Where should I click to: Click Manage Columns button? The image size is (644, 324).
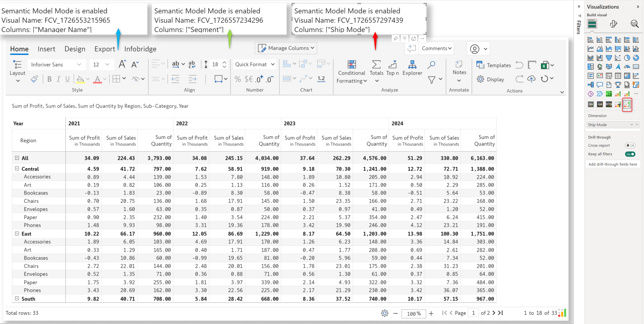pyautogui.click(x=286, y=48)
